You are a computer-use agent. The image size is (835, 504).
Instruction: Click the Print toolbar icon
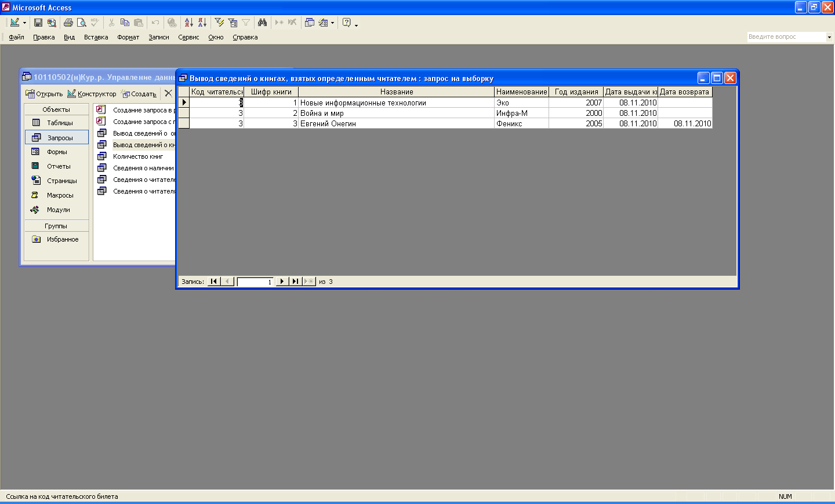[x=68, y=23]
